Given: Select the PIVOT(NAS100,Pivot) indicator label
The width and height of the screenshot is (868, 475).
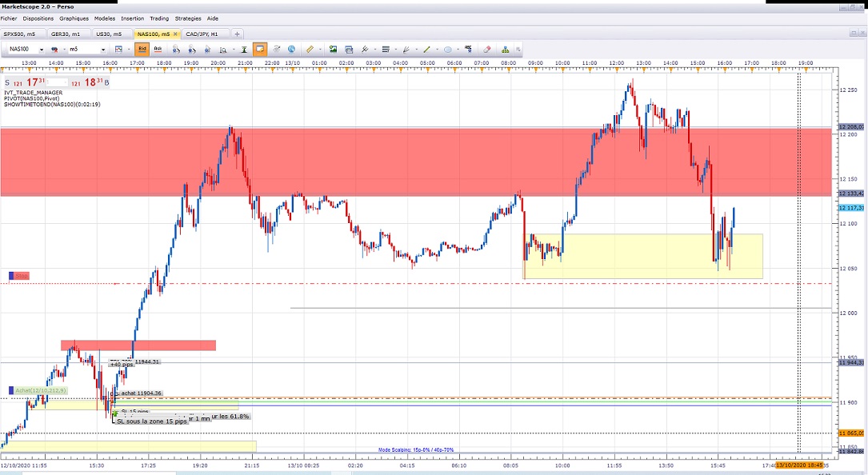Looking at the screenshot, I should tap(31, 98).
